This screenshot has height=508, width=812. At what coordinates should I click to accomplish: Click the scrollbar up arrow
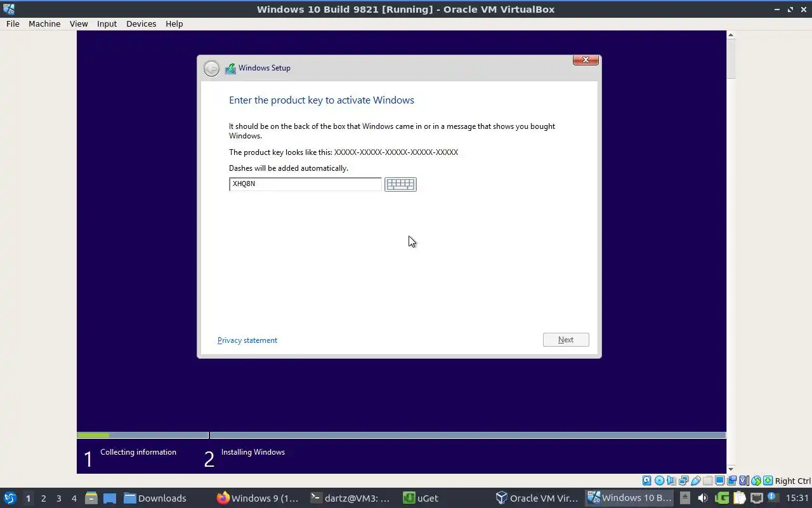coord(730,35)
